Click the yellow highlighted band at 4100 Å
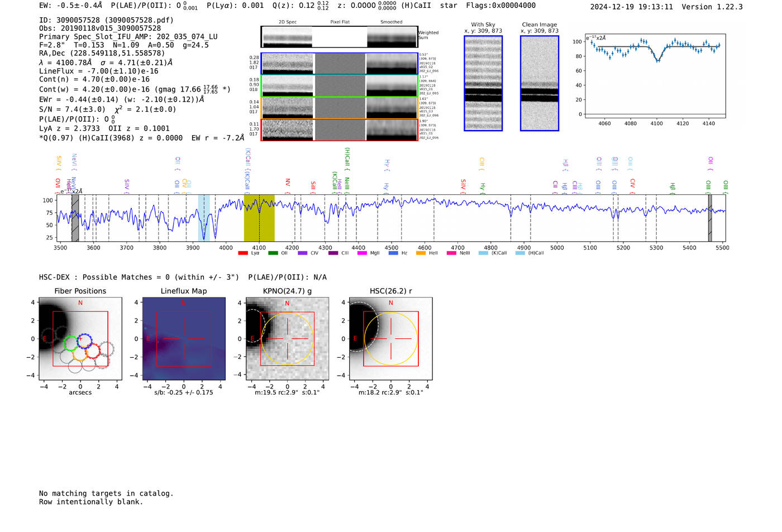Screen dimensions: 782x532 click(259, 218)
